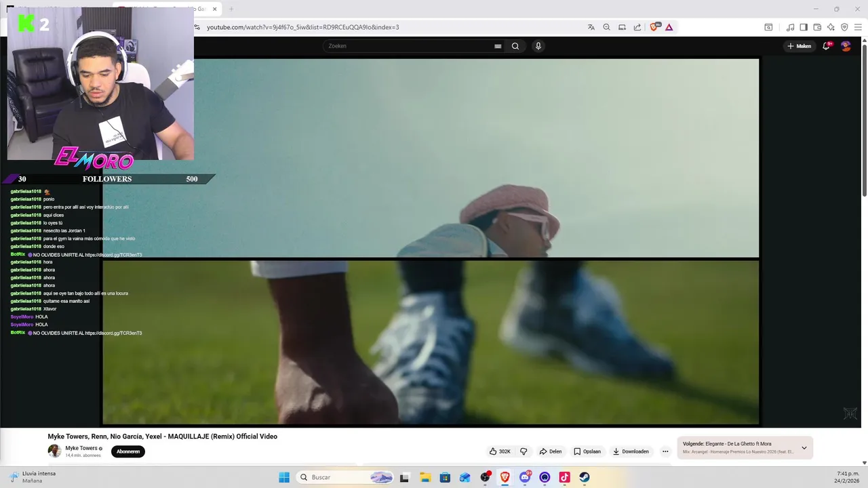Open File Explorer from the taskbar
Viewport: 868px width, 488px height.
[x=425, y=477]
